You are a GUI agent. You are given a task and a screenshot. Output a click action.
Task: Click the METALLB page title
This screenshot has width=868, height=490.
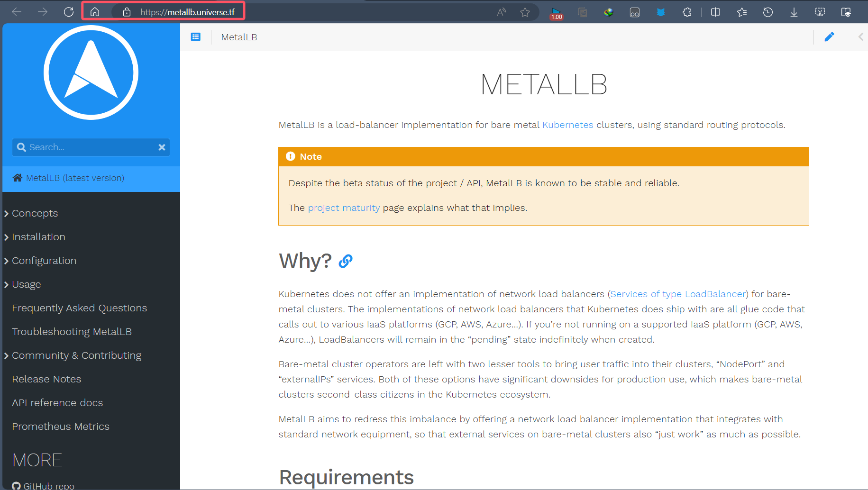point(544,85)
